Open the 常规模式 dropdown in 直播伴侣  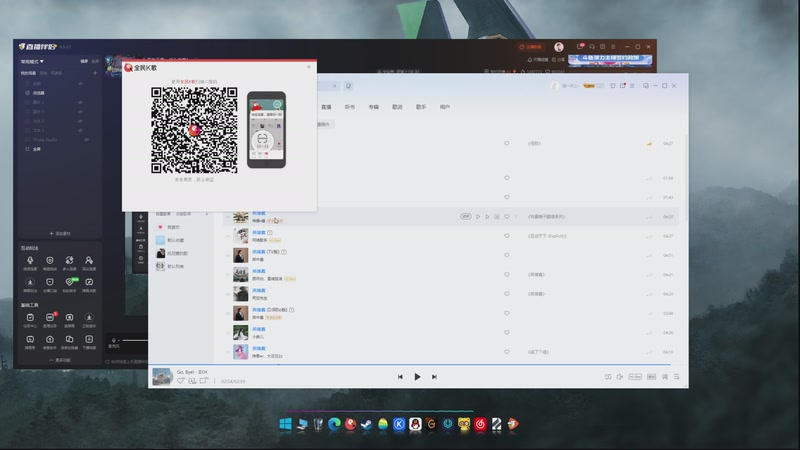click(32, 61)
